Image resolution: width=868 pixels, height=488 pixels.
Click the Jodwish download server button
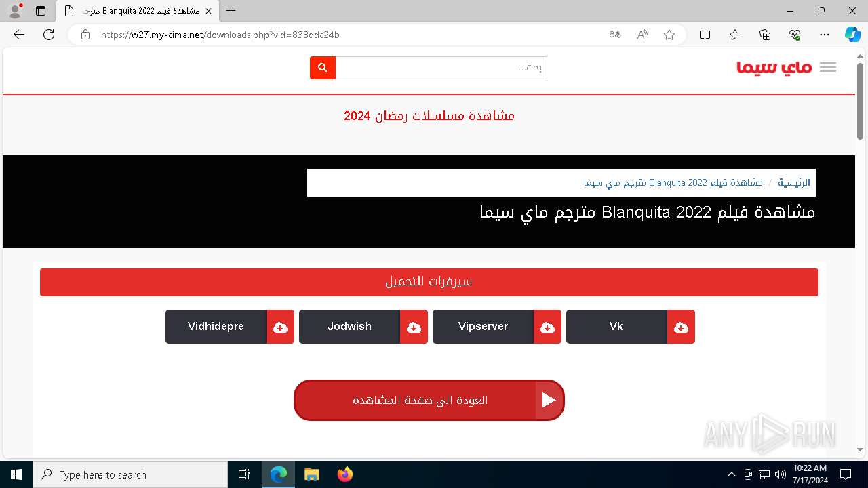pyautogui.click(x=363, y=327)
